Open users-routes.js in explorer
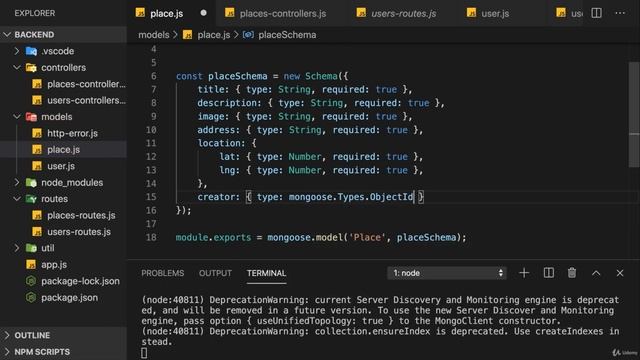640x360 pixels. coord(63,231)
